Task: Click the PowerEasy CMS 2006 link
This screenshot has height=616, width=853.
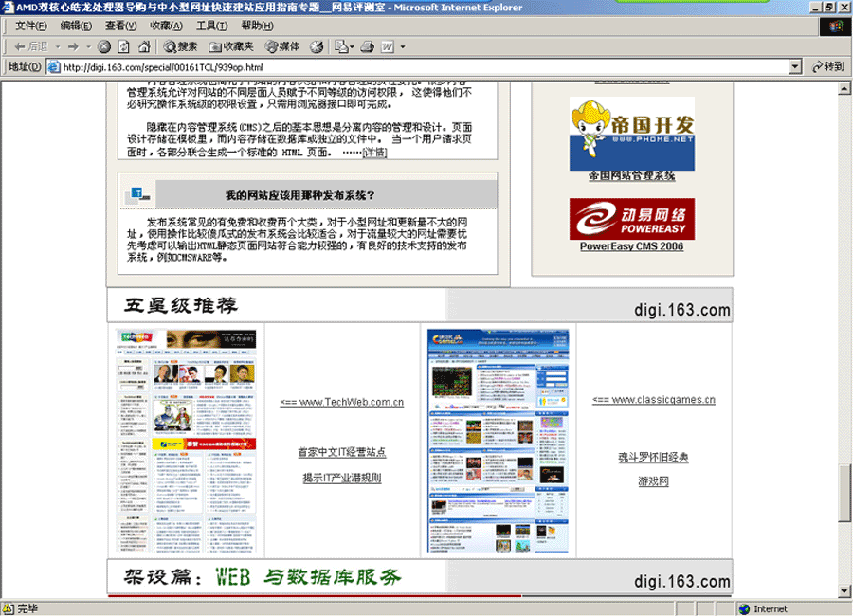Action: tap(631, 246)
